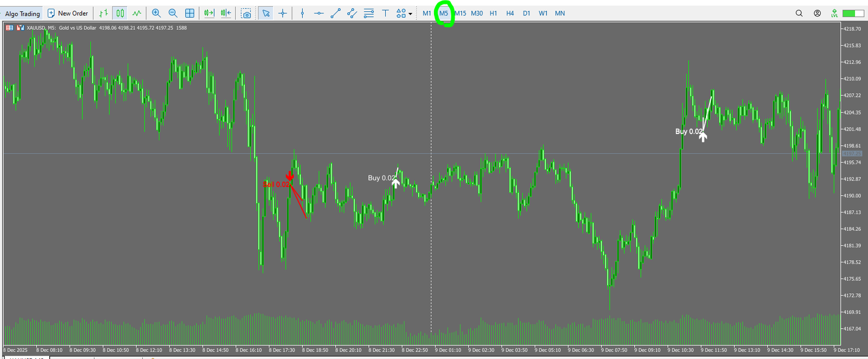Click the 4167.04 price scale label
The image size is (868, 359).
(x=852, y=329)
